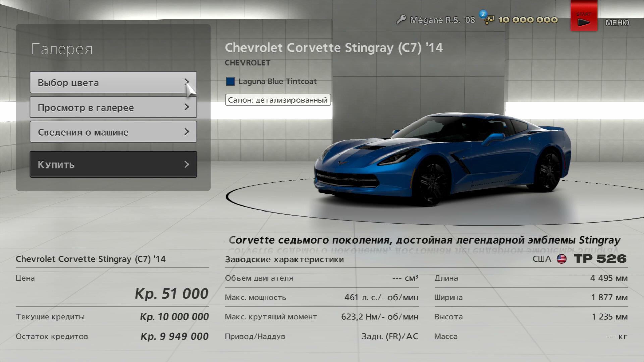Click the chevron on Сведения о машине row

[x=187, y=132]
